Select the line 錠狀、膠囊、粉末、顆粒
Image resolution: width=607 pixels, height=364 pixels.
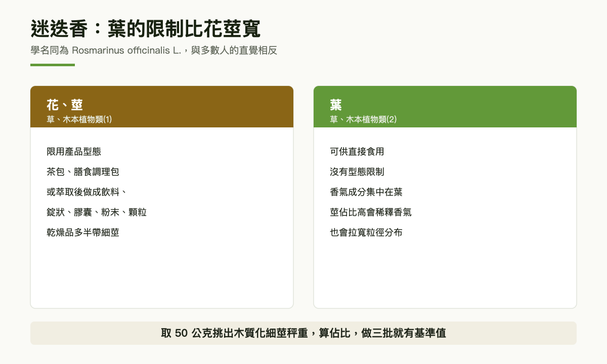point(97,212)
